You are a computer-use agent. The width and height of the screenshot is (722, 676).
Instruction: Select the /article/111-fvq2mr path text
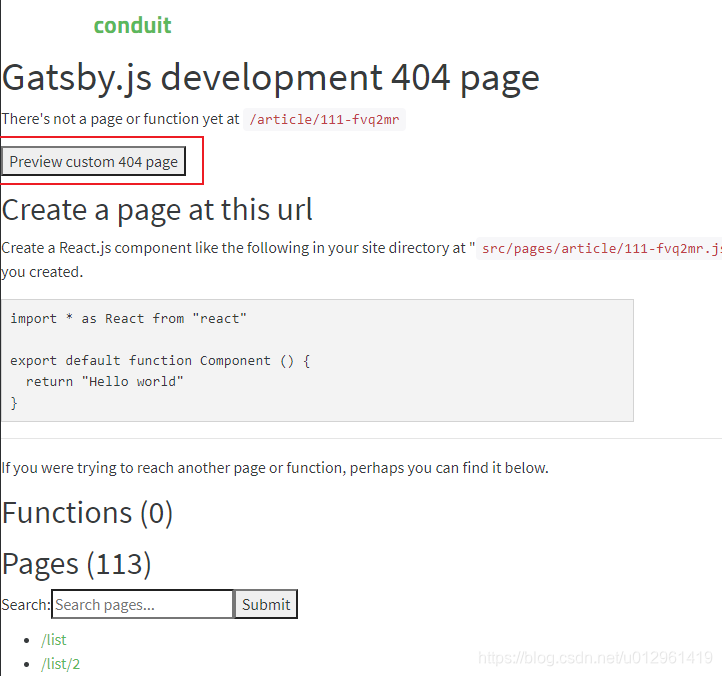(x=324, y=120)
